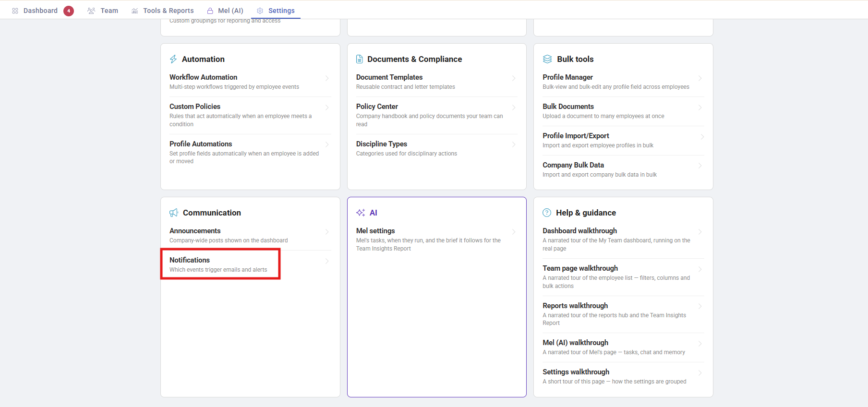Click the AI sparkle icon
This screenshot has width=868, height=407.
361,213
